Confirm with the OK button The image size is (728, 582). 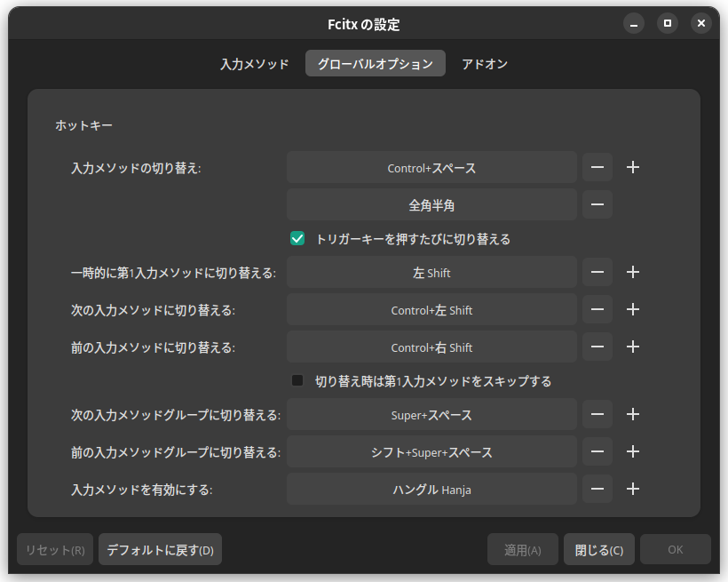click(676, 549)
